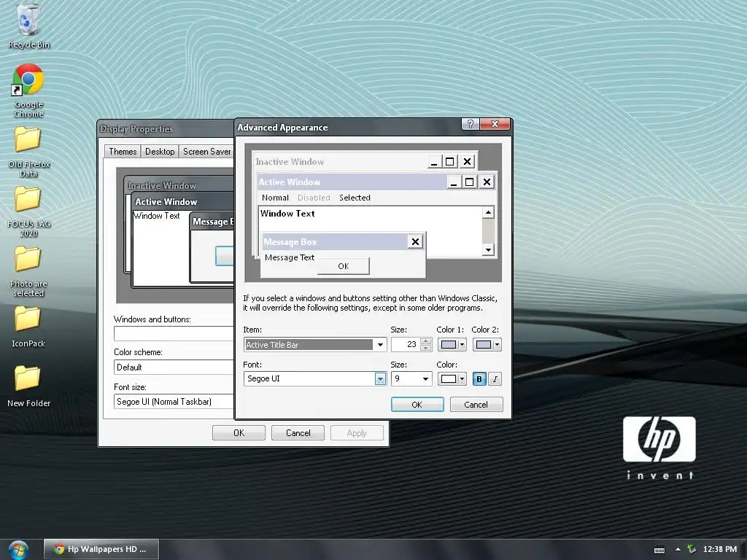
Task: Click preview Message Box close X
Action: tap(415, 242)
